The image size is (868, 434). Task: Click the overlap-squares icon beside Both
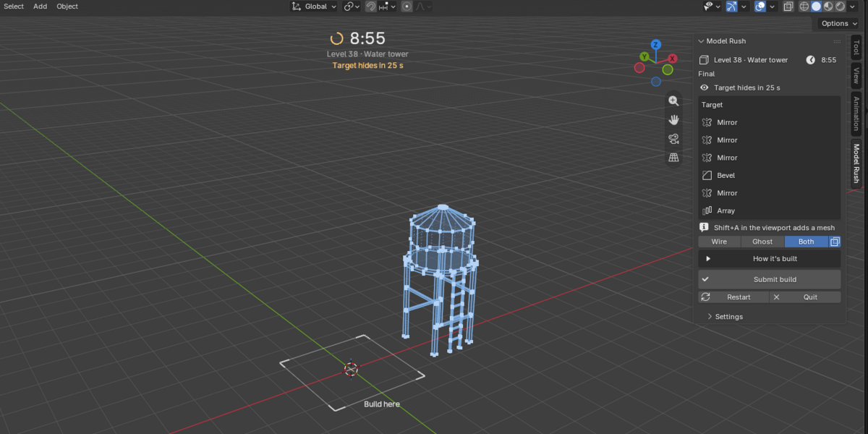(835, 242)
